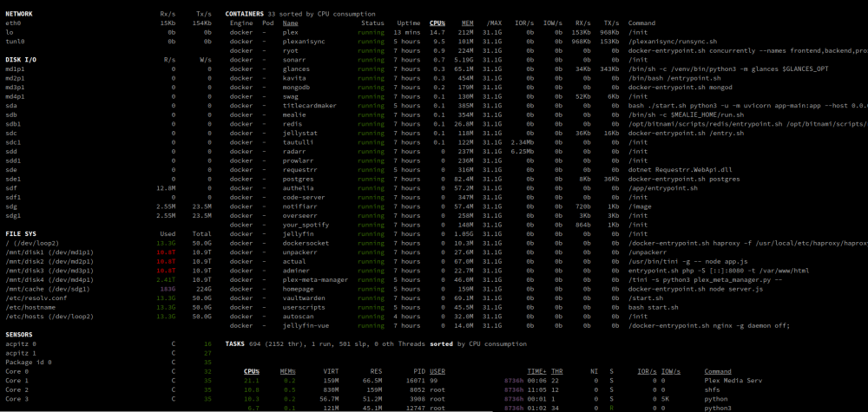
Task: Select the prowlarr container name
Action: (298, 160)
